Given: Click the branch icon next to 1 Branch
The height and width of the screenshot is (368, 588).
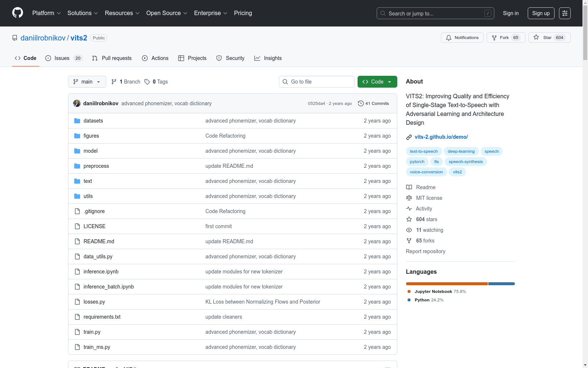Looking at the screenshot, I should click(x=114, y=82).
